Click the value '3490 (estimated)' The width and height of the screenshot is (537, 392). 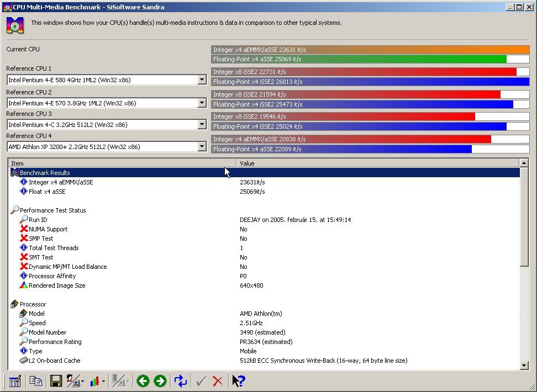(262, 332)
